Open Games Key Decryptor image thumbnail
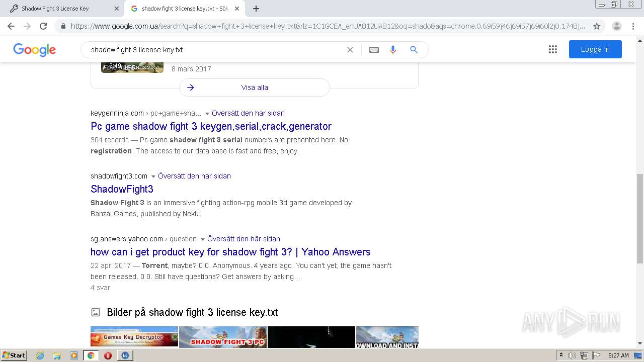Viewport: 644px width, 362px height. (x=134, y=337)
